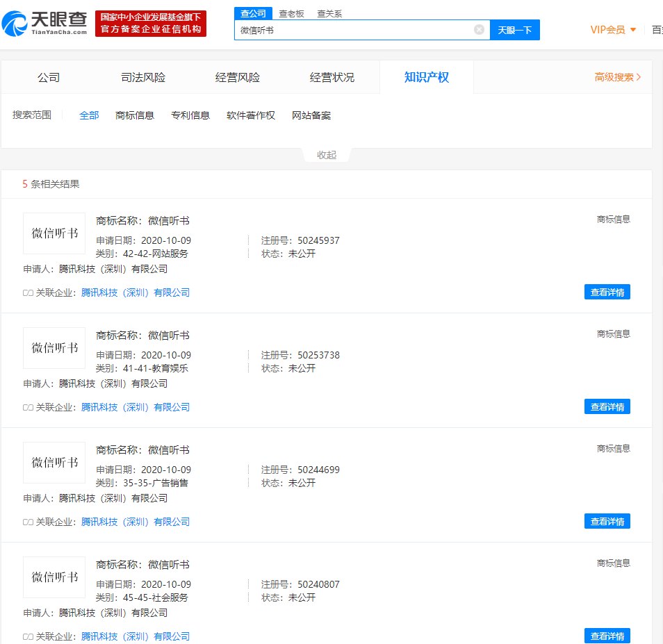Switch to the 公司 tab

point(49,77)
